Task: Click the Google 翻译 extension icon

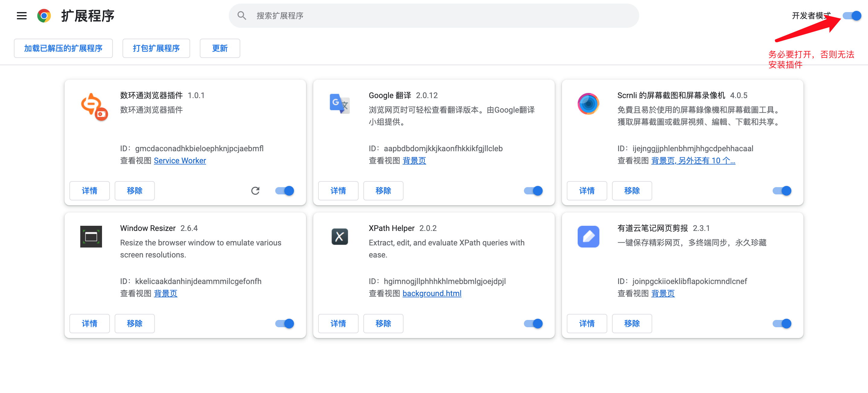Action: [340, 104]
